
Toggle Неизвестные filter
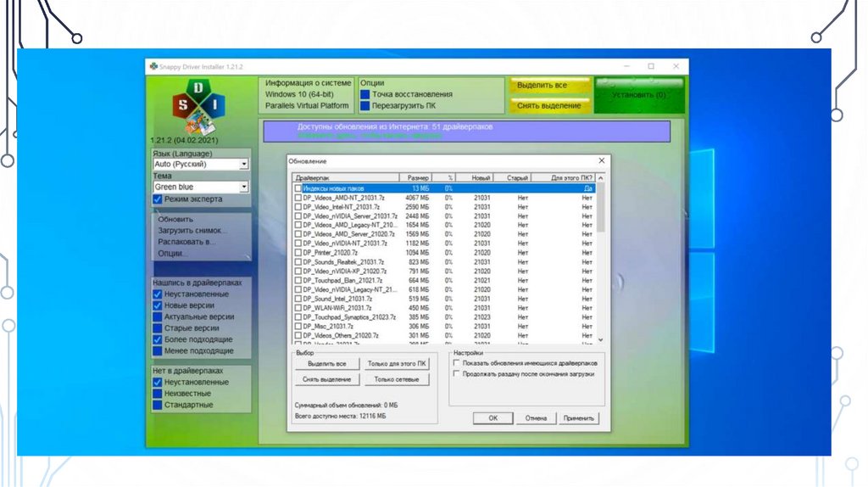(x=157, y=394)
